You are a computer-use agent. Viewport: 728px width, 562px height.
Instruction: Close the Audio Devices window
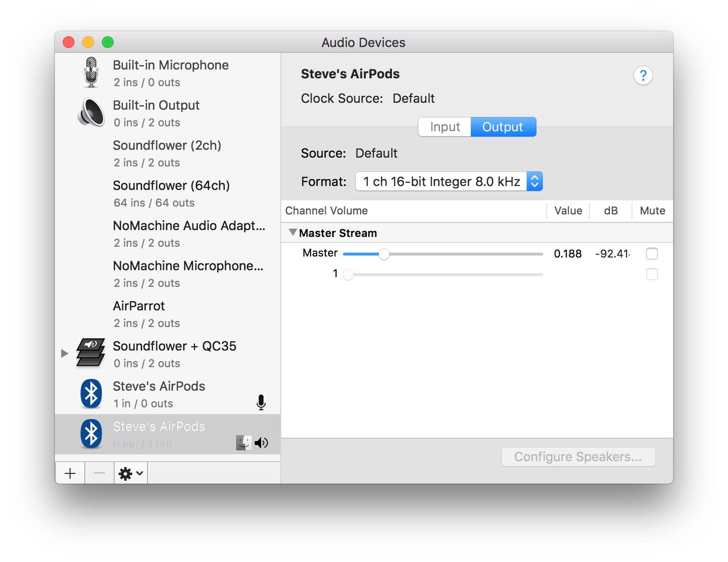coord(69,42)
